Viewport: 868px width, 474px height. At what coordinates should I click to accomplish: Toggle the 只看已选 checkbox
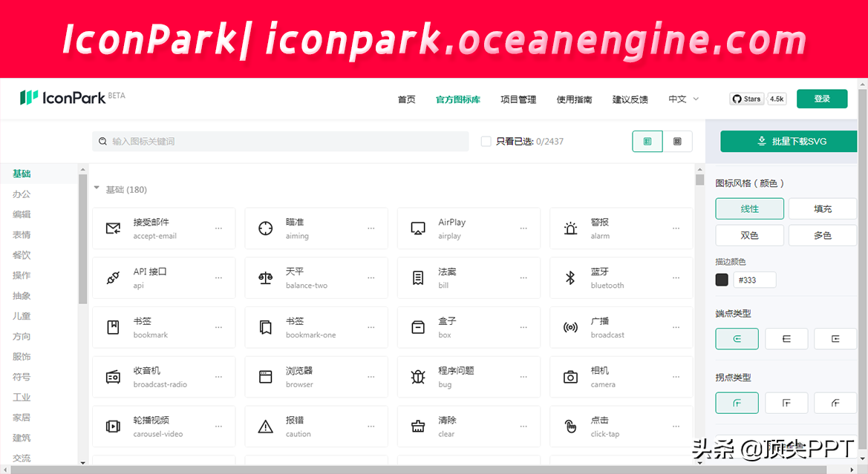[486, 142]
